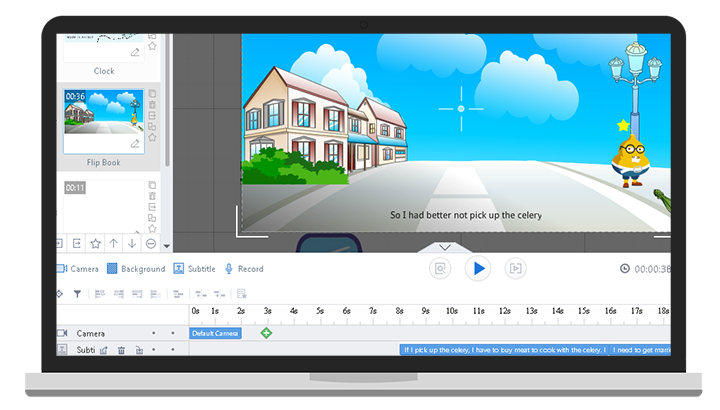Copy the 00:11 blank scene
This screenshot has width=720, height=410.
coord(152,185)
